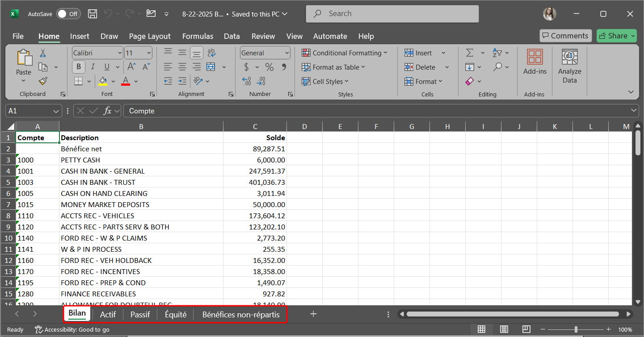Click the Format Painter brush icon
Screen dimensions: 644x337
tap(43, 81)
